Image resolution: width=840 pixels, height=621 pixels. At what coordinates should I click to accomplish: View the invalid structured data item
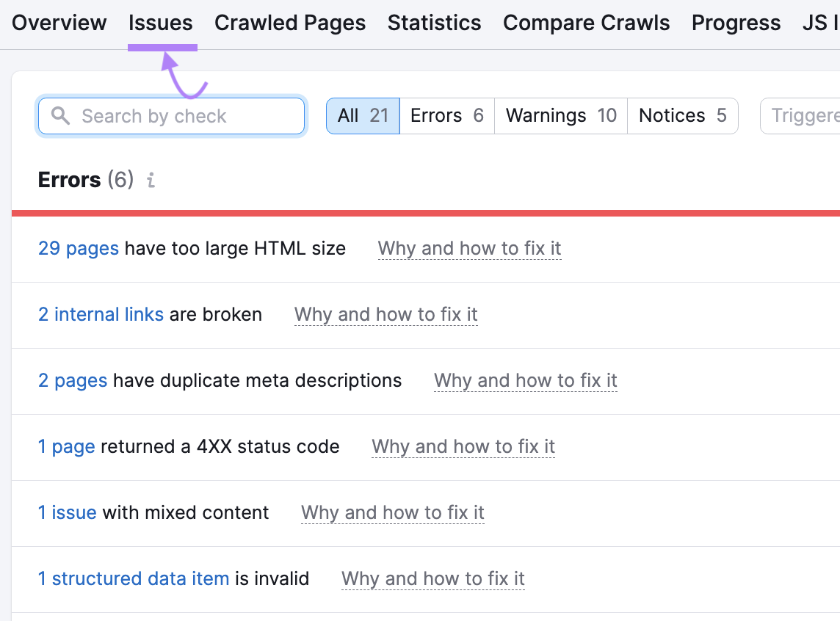[x=133, y=578]
